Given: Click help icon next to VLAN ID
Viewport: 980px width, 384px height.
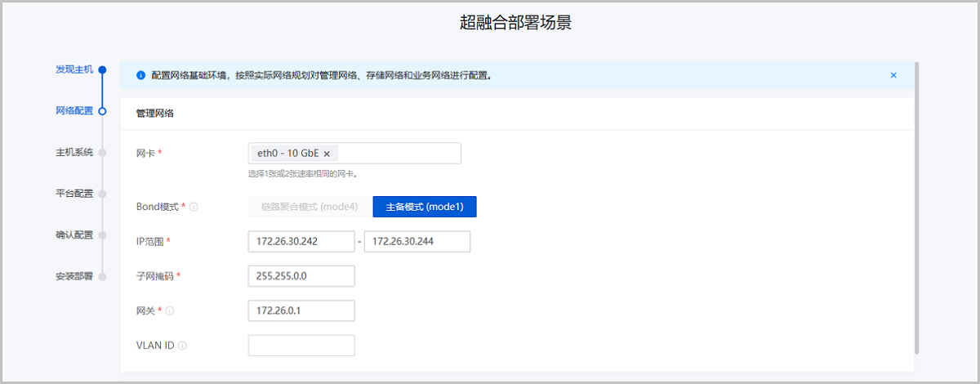Looking at the screenshot, I should coord(182,346).
